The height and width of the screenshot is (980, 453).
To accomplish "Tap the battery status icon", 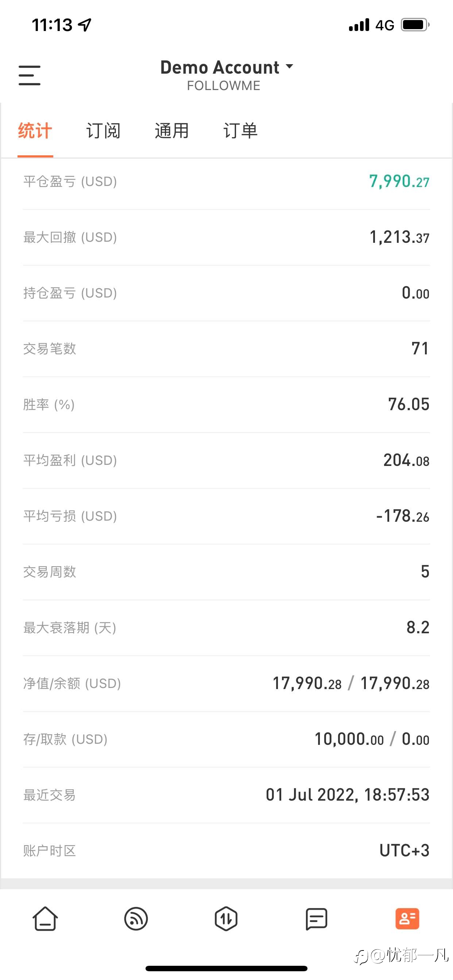I will coord(415,25).
